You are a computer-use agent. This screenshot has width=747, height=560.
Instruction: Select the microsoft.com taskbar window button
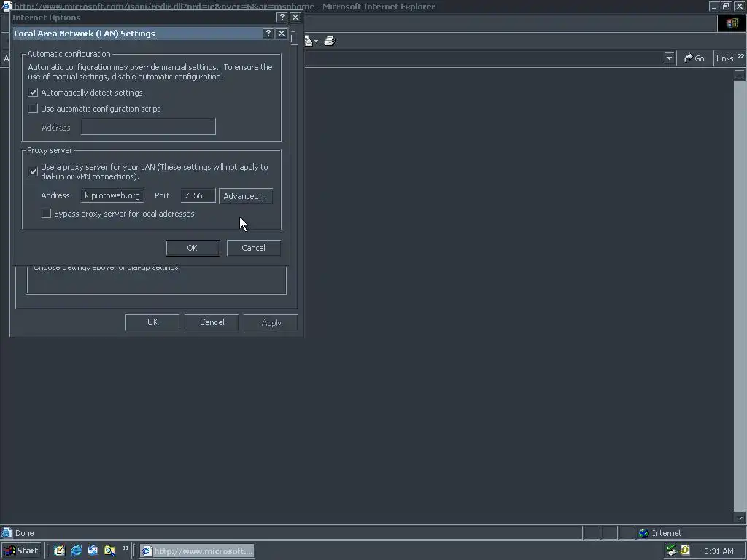click(197, 551)
